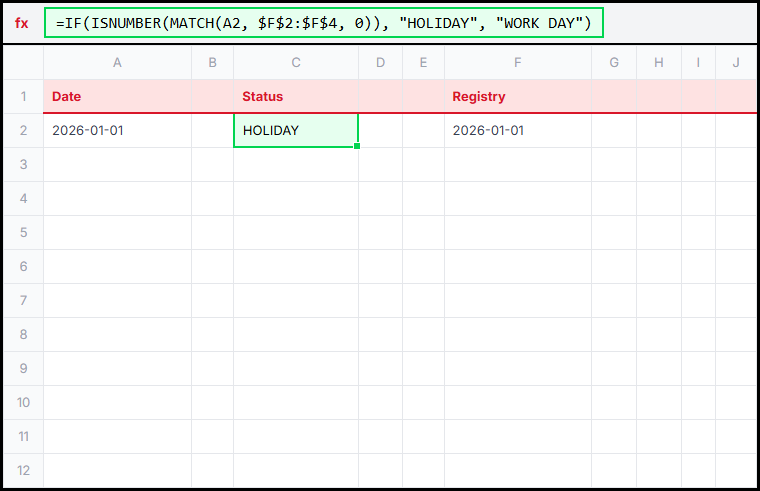The image size is (760, 491).
Task: Click the fill handle on cell C2
Action: point(357,147)
